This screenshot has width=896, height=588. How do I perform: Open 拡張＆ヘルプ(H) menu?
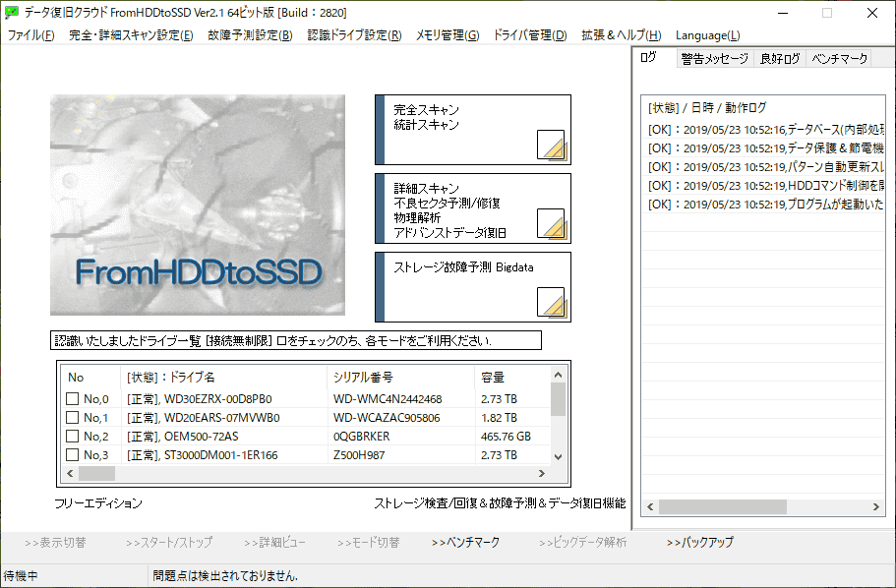tap(622, 35)
